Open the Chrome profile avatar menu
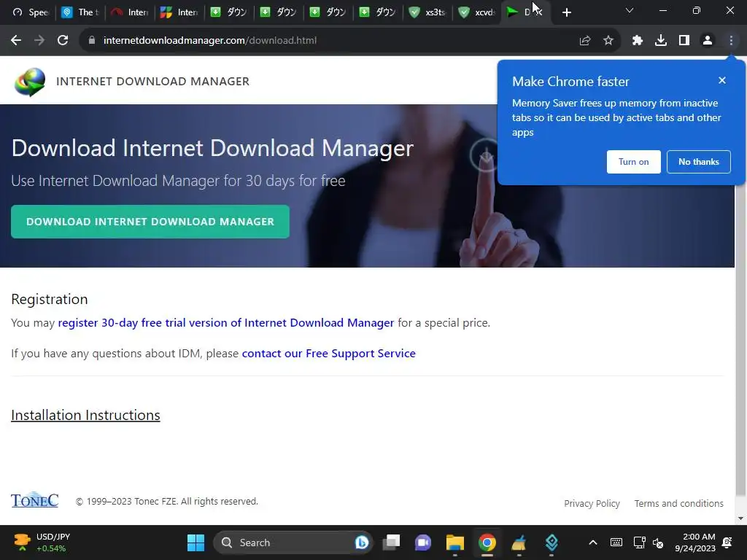 pos(708,41)
